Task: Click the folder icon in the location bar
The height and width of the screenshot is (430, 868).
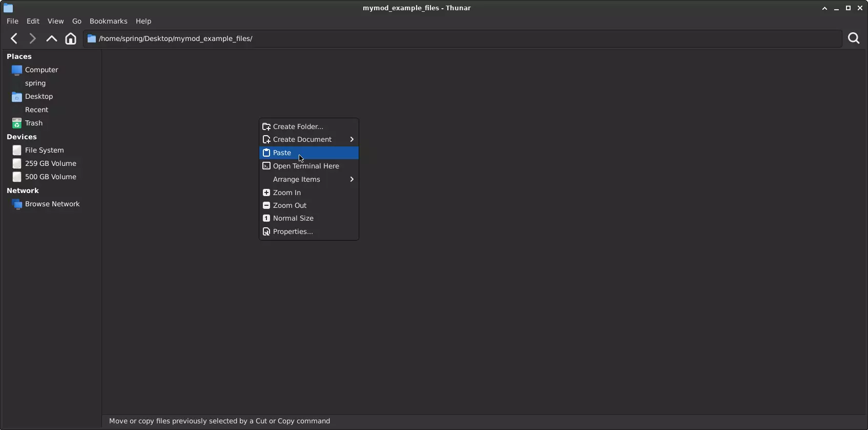Action: (x=92, y=38)
